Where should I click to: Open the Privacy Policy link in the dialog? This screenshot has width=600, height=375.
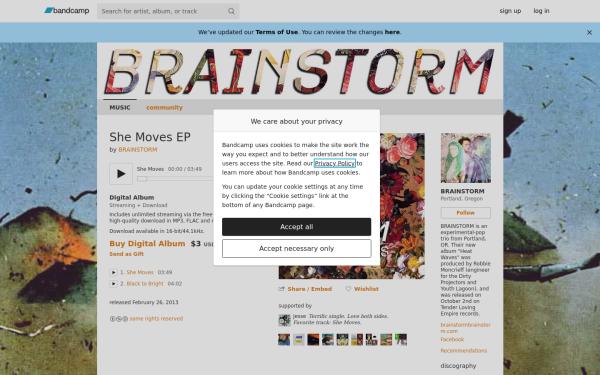(x=335, y=163)
